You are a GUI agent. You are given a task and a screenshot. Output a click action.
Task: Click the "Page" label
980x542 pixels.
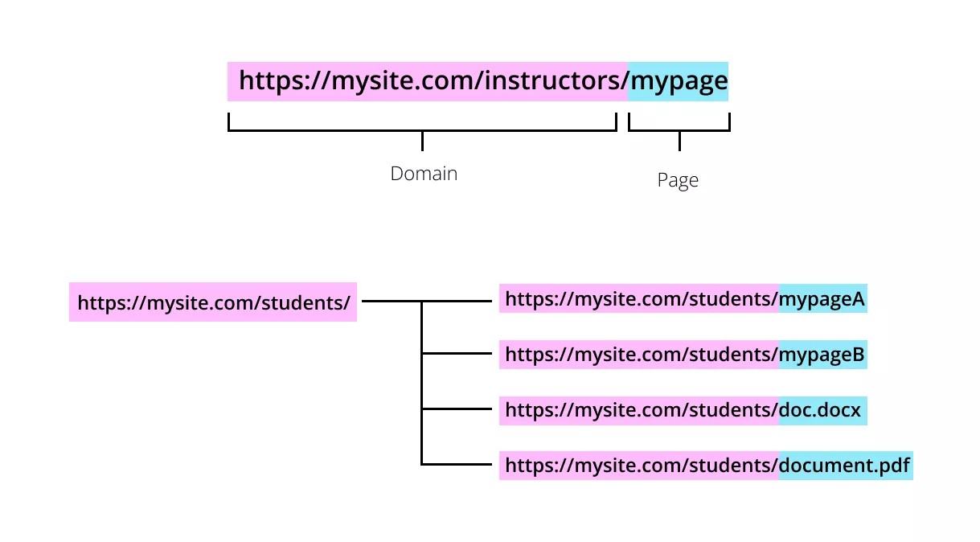point(678,180)
